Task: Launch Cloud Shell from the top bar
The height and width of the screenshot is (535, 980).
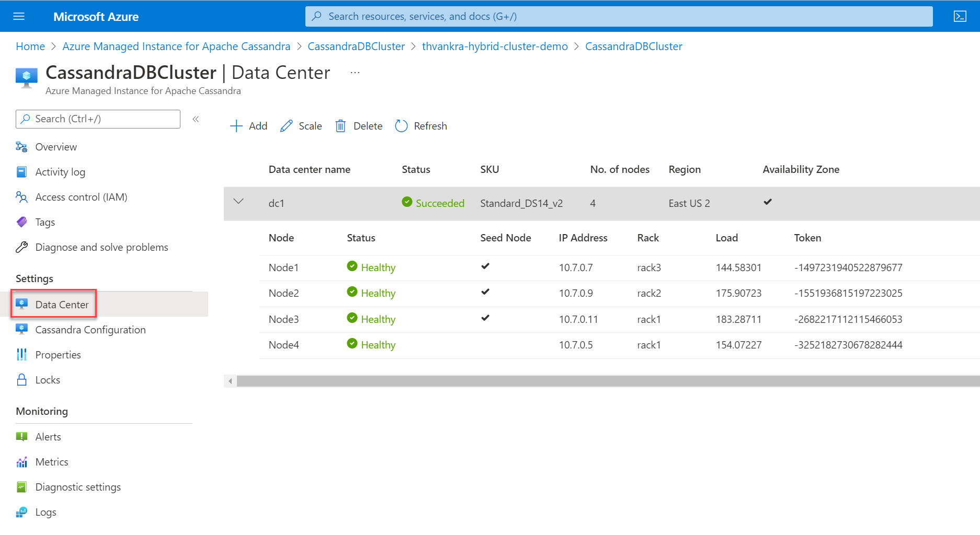Action: click(x=960, y=16)
